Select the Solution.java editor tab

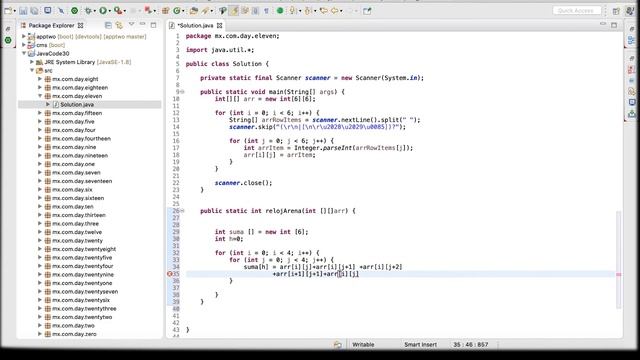(x=196, y=25)
